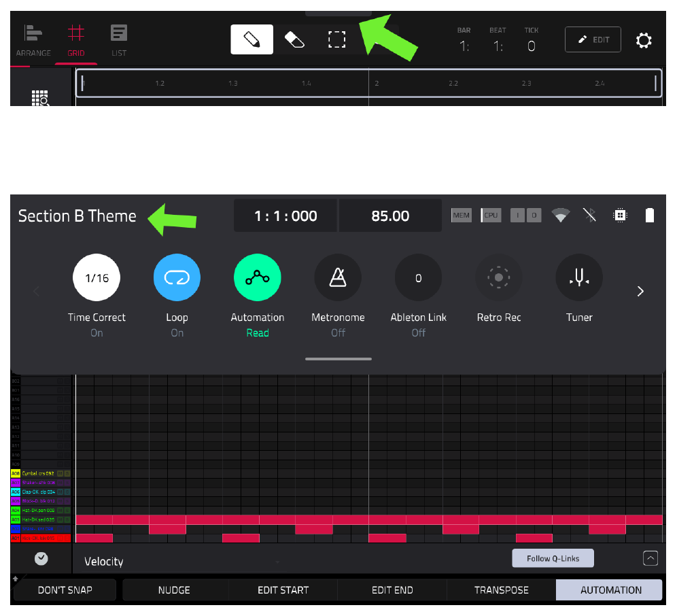Enable Ableton Link
This screenshot has width=677, height=616.
click(x=419, y=277)
